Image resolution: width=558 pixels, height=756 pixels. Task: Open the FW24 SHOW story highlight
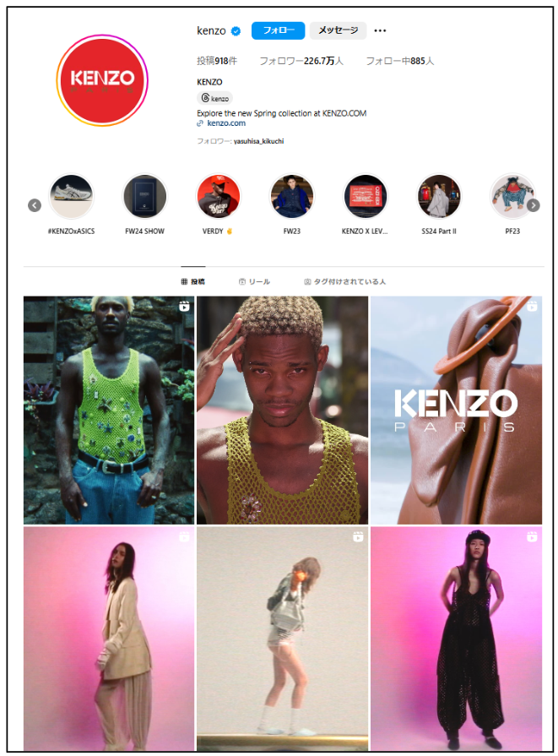tap(144, 196)
